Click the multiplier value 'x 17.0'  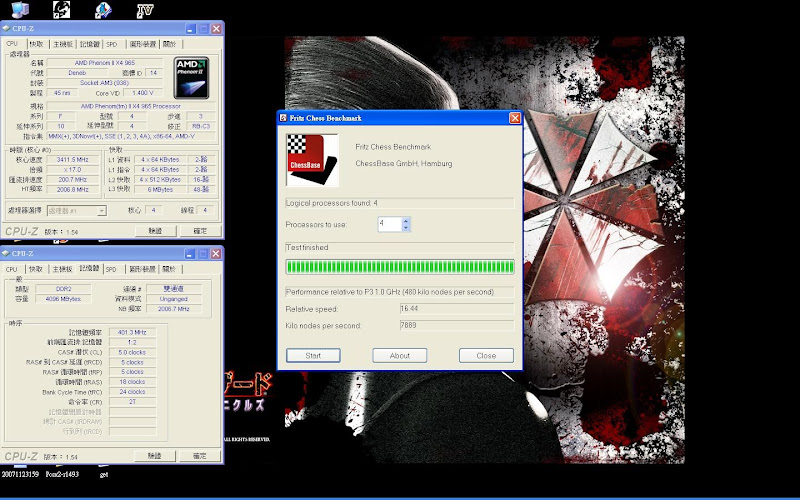pyautogui.click(x=73, y=169)
